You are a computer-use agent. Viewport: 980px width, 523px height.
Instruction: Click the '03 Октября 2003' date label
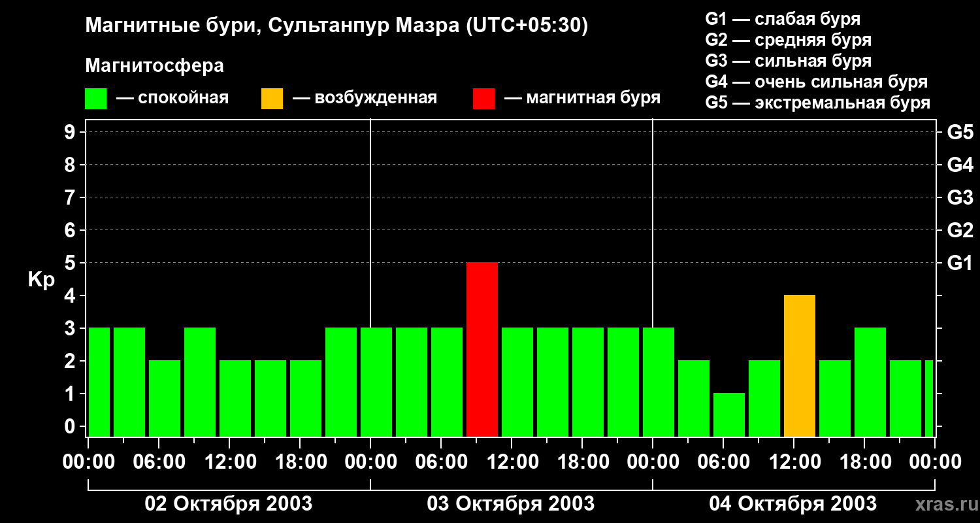click(x=511, y=504)
